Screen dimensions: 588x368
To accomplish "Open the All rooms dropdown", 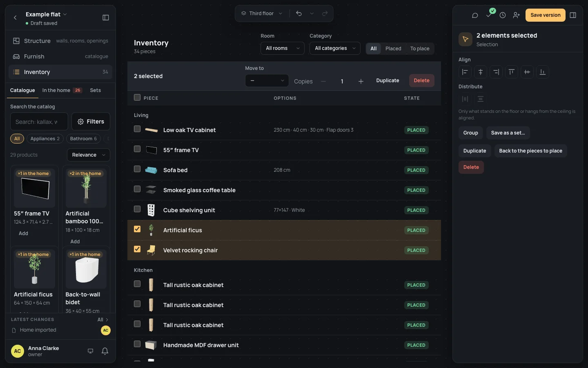I will [x=283, y=48].
